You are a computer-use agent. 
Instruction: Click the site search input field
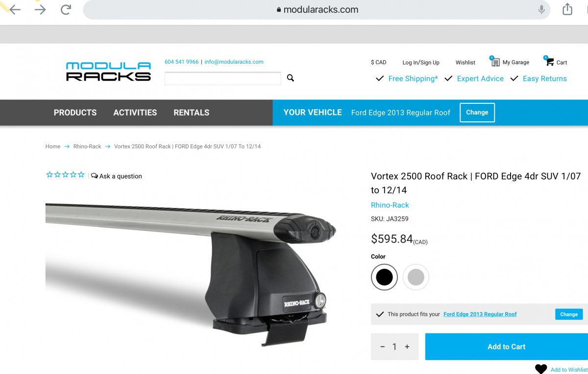[x=223, y=78]
